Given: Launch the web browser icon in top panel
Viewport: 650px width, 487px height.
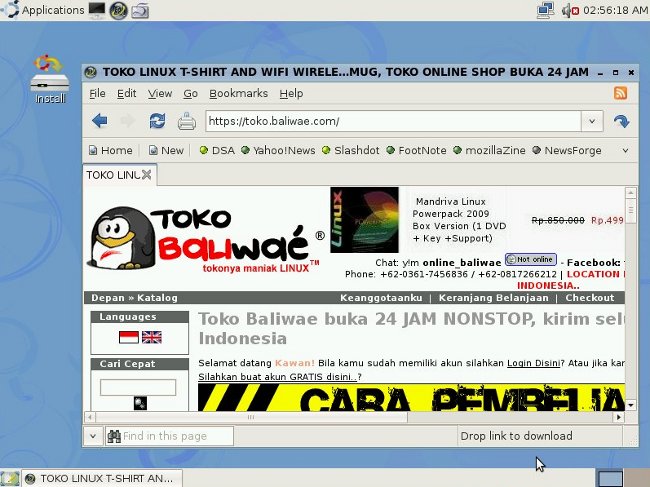Looking at the screenshot, I should [x=118, y=10].
